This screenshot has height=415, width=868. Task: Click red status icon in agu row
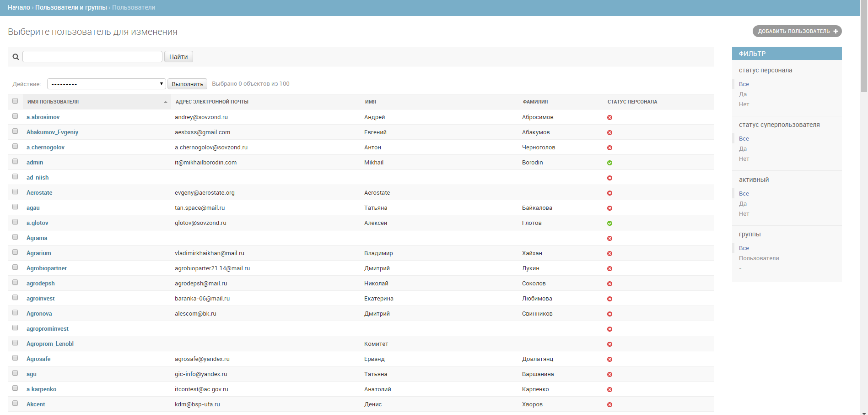click(x=609, y=375)
